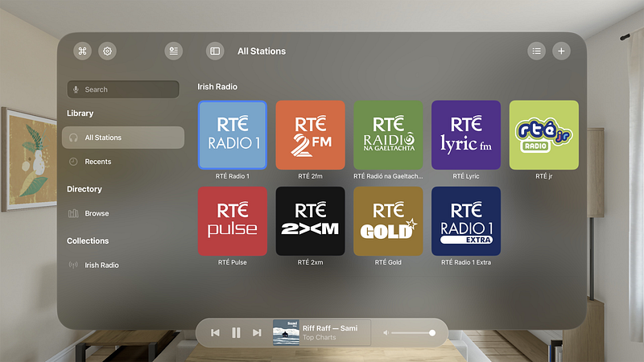Screen dimensions: 644x362
Task: Click the headphones icon beside All Stations
Action: tap(73, 138)
